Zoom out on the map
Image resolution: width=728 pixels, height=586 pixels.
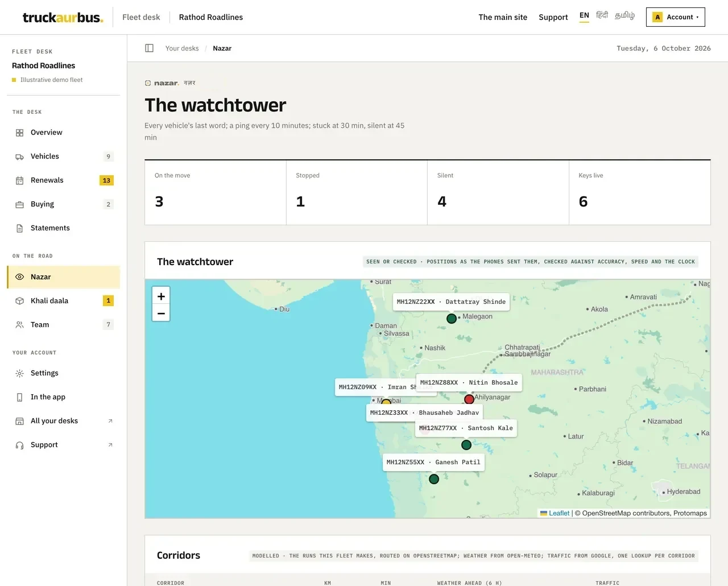(161, 313)
